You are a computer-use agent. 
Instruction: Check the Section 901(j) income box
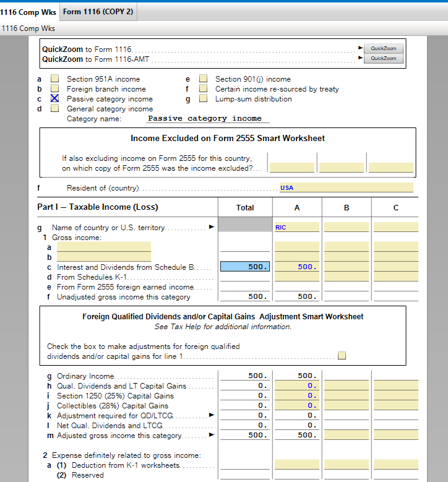coord(203,79)
